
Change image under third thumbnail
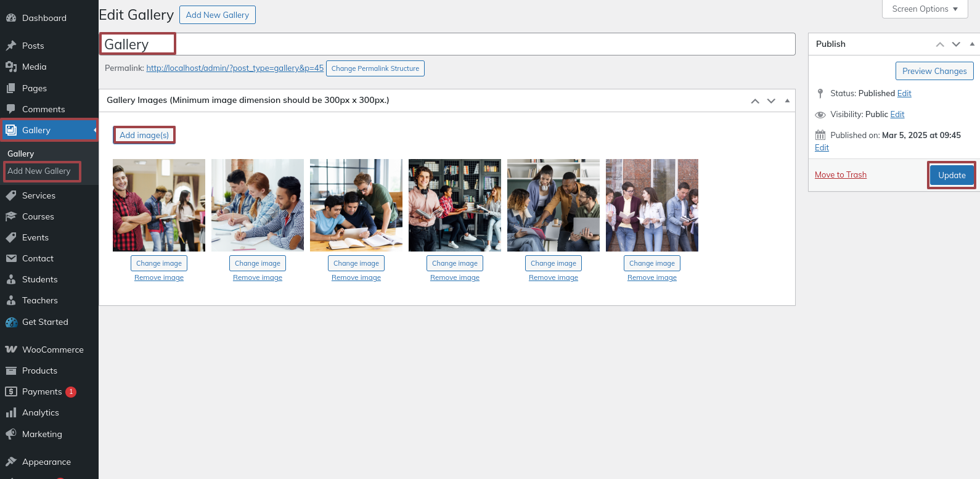[356, 263]
